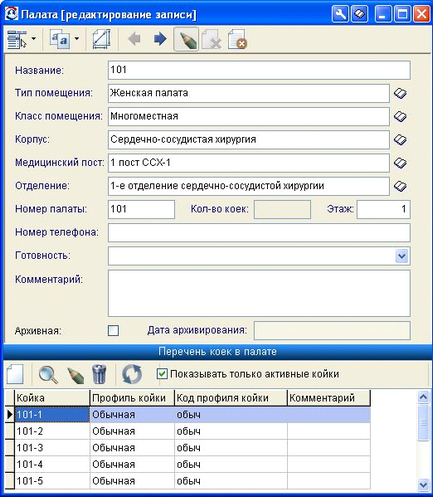
Task: Click the bed list scrollbar thumb
Action: pos(423,423)
